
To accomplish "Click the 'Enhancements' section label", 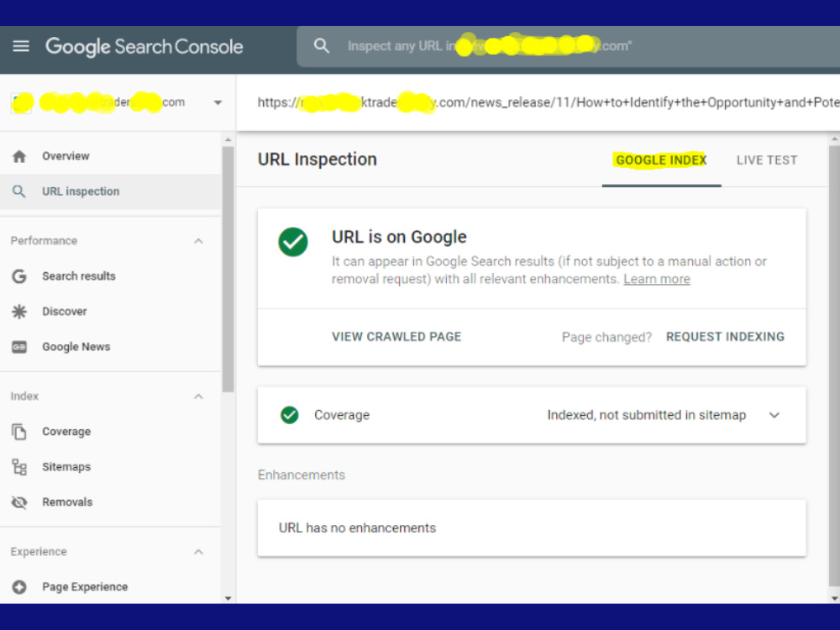I will (x=301, y=475).
